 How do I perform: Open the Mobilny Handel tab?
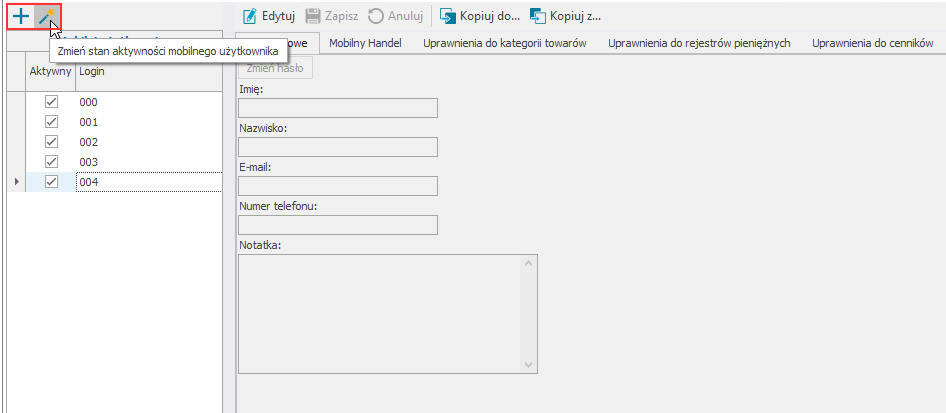[365, 43]
